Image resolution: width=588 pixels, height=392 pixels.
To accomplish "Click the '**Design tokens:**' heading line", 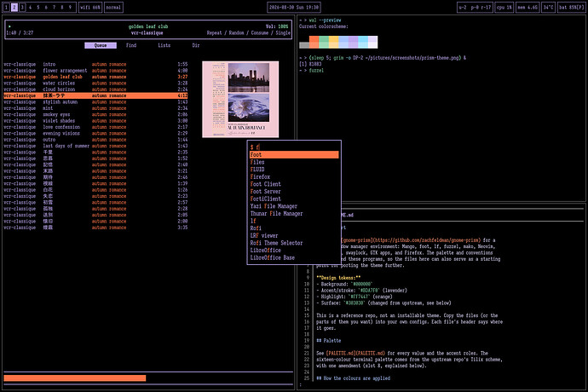I will pos(338,278).
